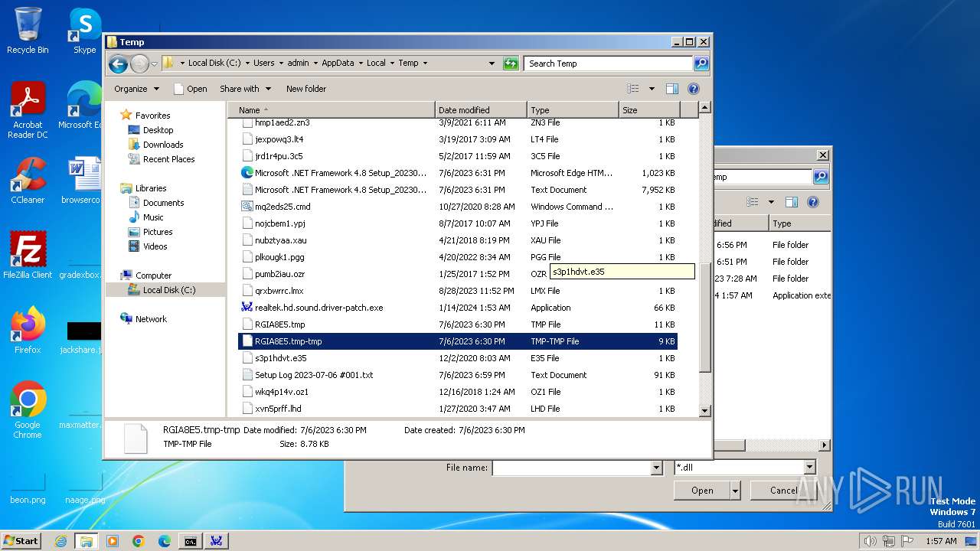
Task: Open File name dropdown in background dialog
Action: 656,468
